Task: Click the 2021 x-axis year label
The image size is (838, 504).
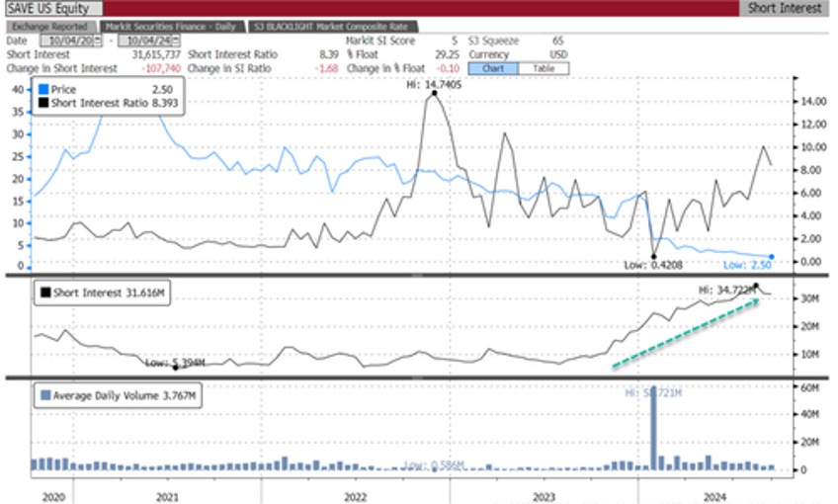Action: pos(167,497)
